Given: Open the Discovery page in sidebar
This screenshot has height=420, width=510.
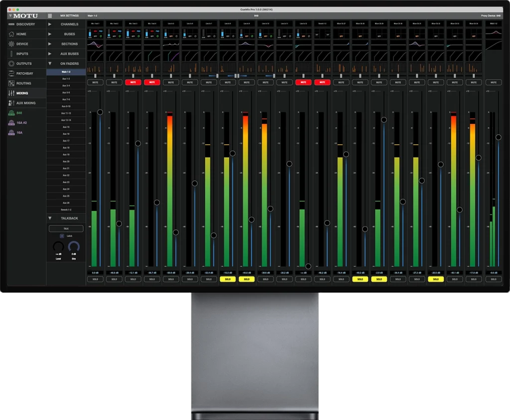Looking at the screenshot, I should 25,24.
